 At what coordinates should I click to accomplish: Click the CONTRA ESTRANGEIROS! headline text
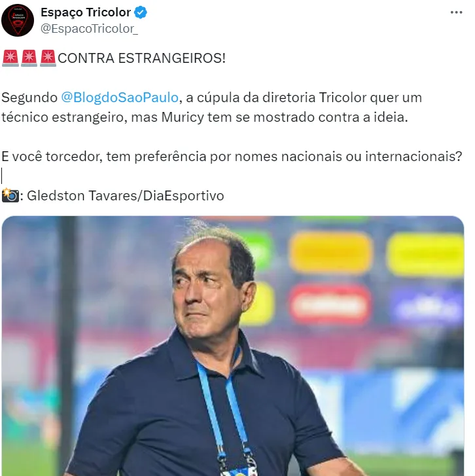click(142, 58)
